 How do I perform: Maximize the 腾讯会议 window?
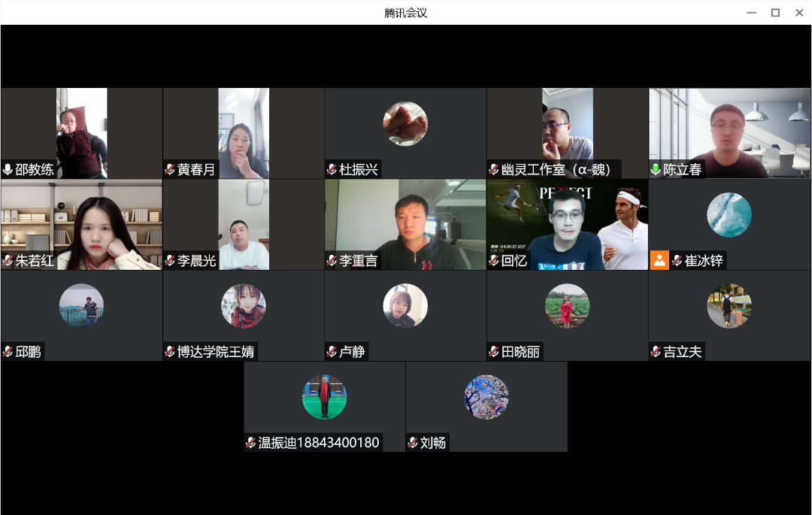point(775,13)
